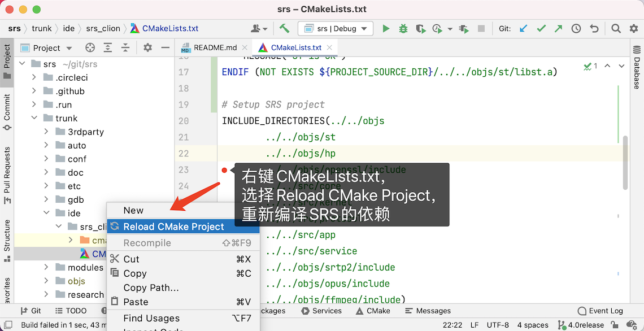Click the Build hammer icon
Image resolution: width=644 pixels, height=331 pixels.
pos(284,28)
